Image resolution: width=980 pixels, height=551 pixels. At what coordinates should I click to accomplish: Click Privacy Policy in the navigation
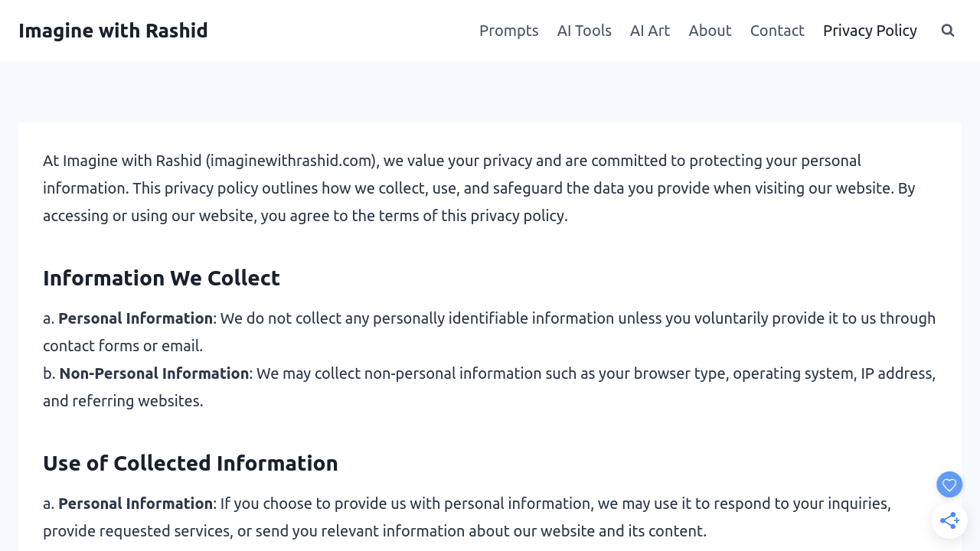(870, 31)
